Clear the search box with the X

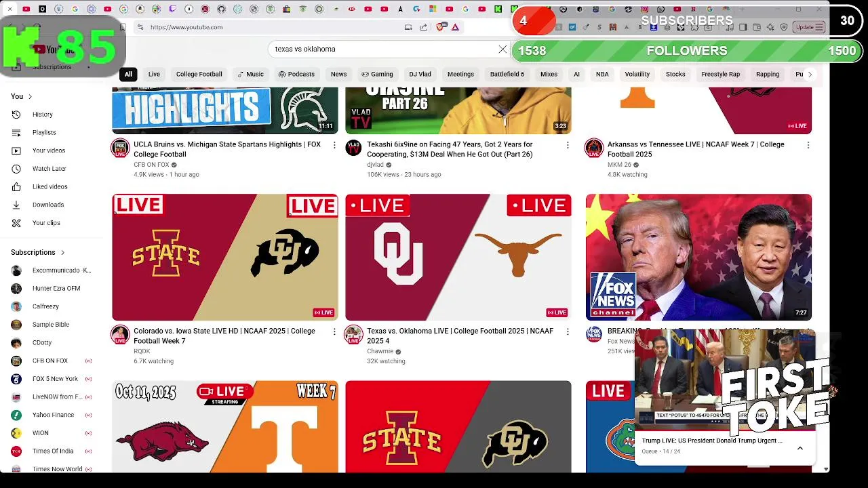tap(502, 49)
